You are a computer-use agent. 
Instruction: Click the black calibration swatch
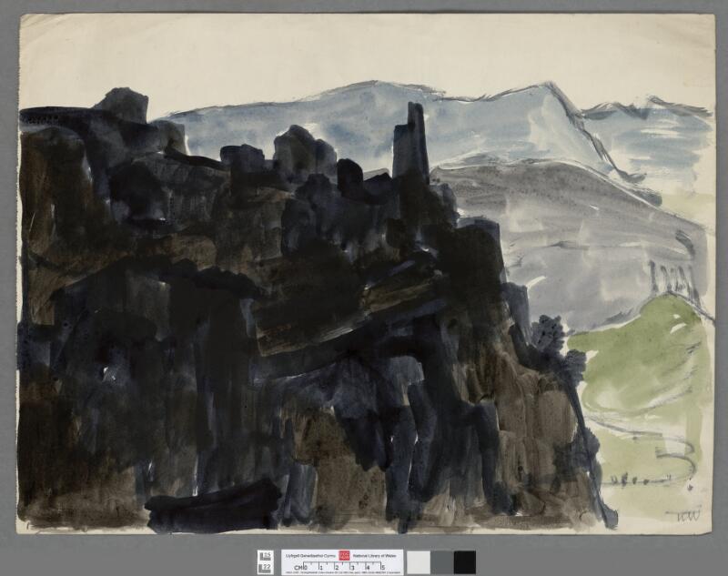465,562
